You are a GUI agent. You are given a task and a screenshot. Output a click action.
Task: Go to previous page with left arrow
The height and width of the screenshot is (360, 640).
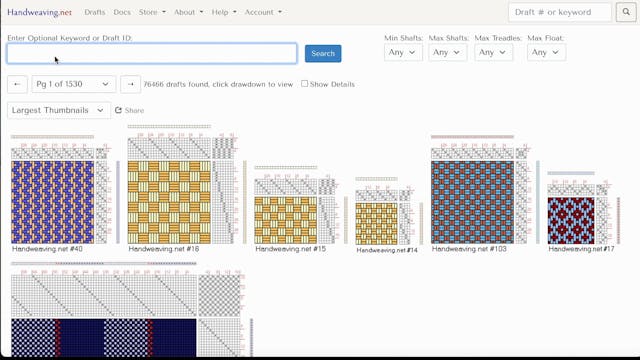(x=17, y=84)
